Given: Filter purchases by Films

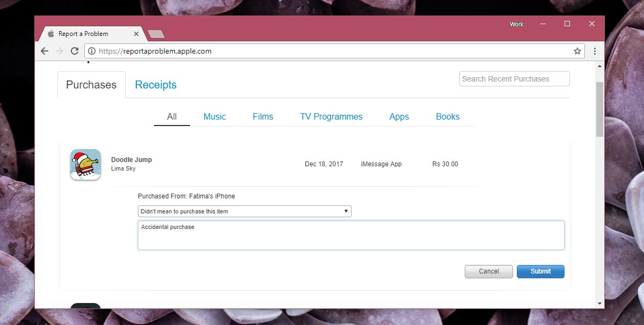Looking at the screenshot, I should [x=263, y=116].
